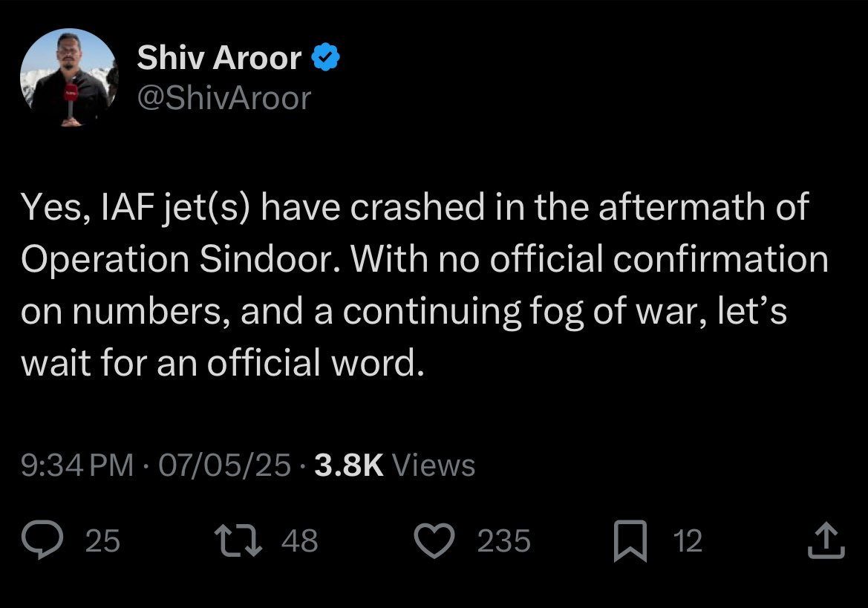Click the repost count 48

(300, 541)
